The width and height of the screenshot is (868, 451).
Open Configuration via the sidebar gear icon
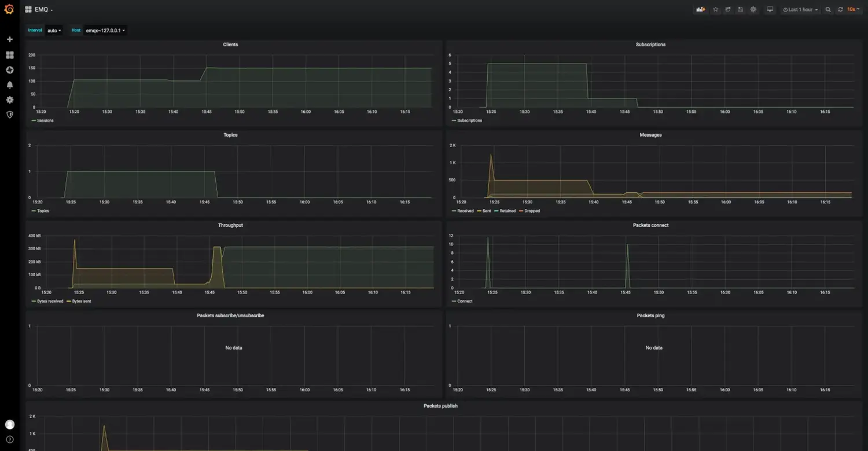click(9, 100)
